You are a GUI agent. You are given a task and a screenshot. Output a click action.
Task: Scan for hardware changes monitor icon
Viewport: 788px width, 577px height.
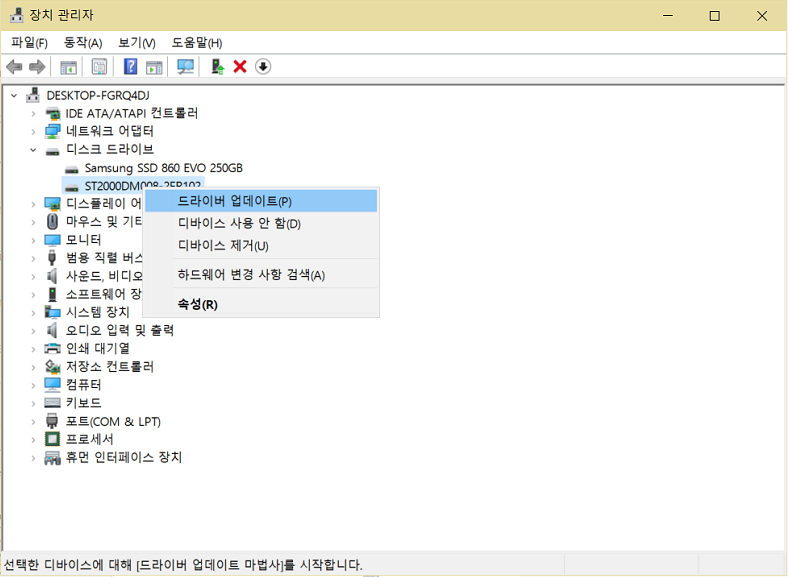[x=185, y=66]
